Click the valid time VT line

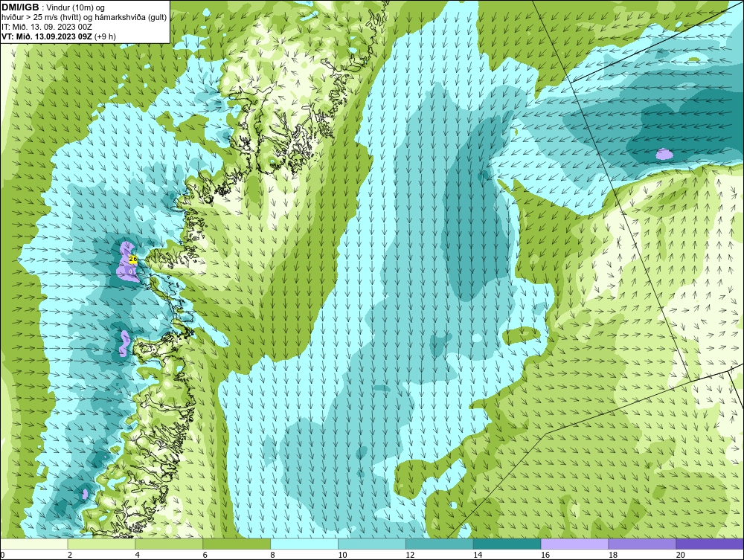coord(58,36)
